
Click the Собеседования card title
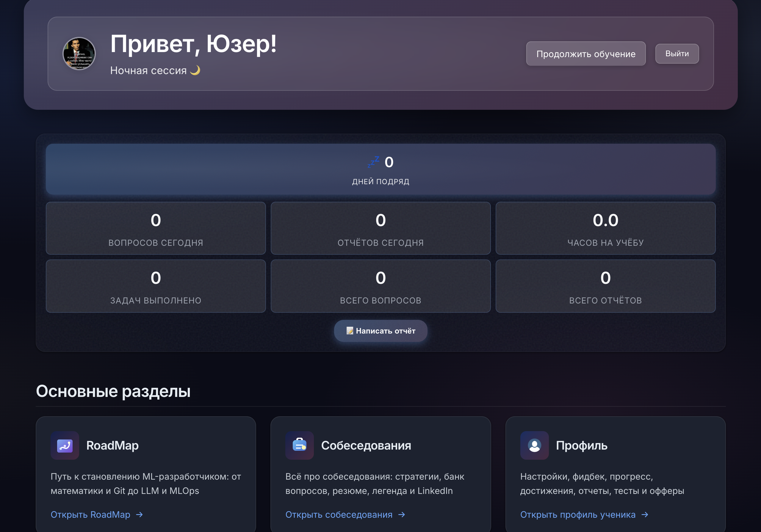pos(366,445)
